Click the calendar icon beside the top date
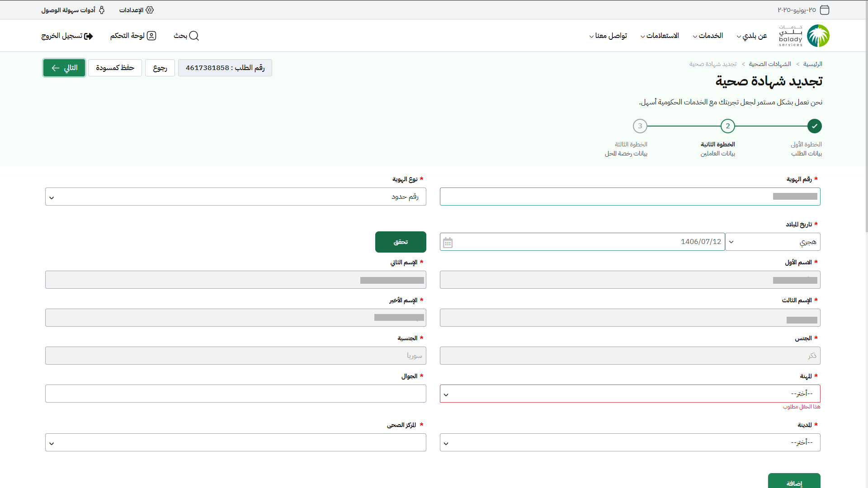The width and height of the screenshot is (868, 488). click(825, 10)
